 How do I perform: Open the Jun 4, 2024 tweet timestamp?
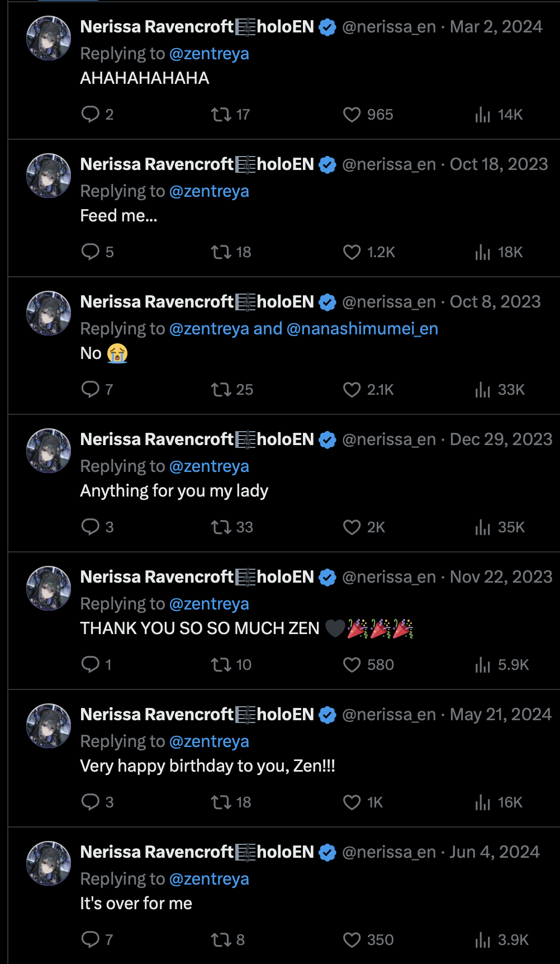click(495, 852)
